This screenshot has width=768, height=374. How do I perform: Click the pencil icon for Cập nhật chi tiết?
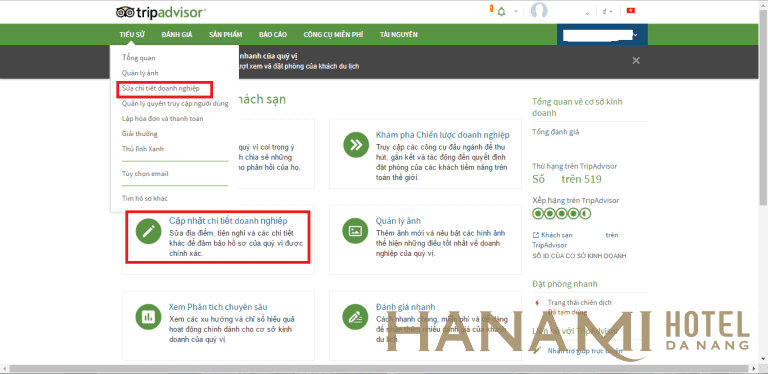coord(148,232)
